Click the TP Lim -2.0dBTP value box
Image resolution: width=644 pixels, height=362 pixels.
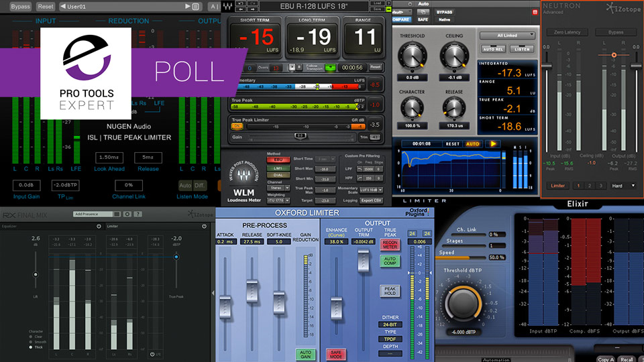[65, 185]
